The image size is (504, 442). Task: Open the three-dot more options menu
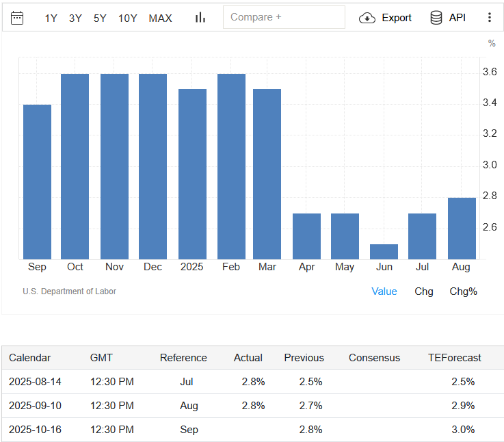pyautogui.click(x=489, y=18)
